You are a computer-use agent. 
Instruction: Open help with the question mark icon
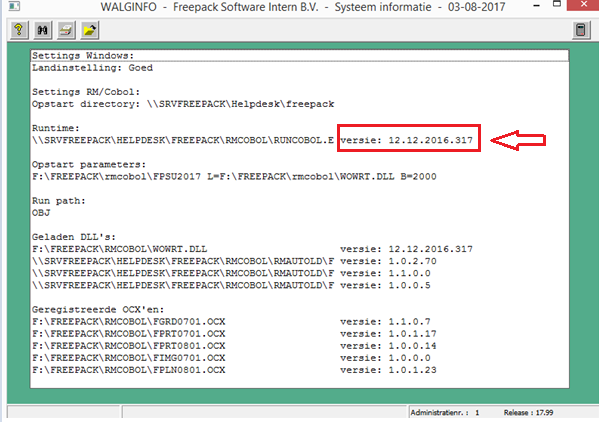tap(19, 30)
